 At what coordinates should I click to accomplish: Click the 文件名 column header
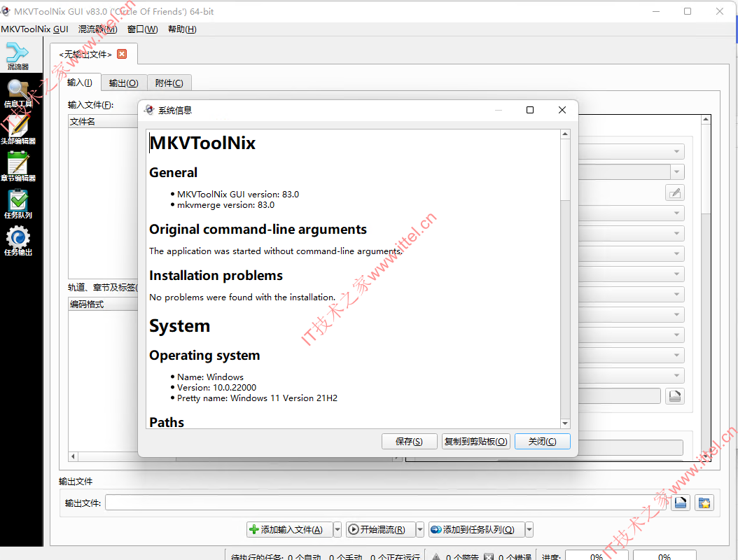(103, 121)
